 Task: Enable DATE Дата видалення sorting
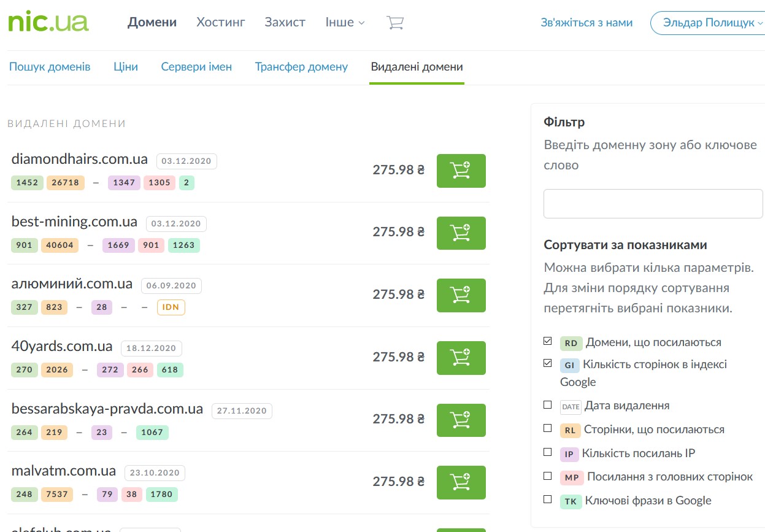[x=548, y=405]
